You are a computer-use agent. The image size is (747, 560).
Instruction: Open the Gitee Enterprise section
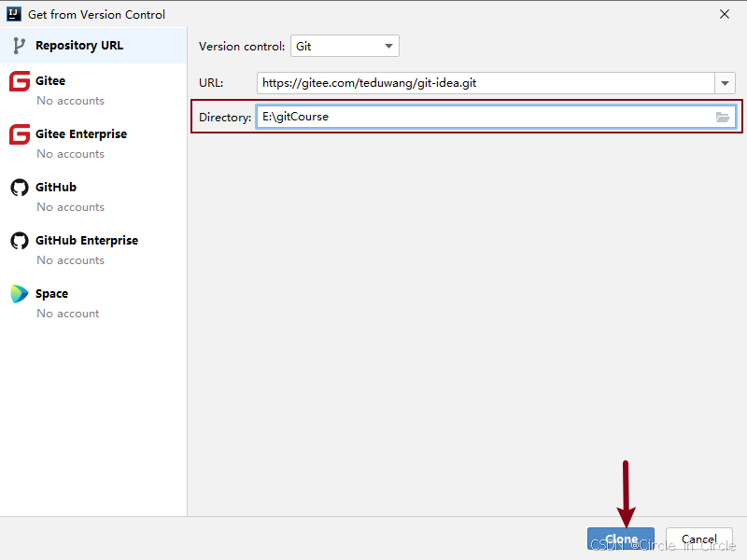pos(81,134)
